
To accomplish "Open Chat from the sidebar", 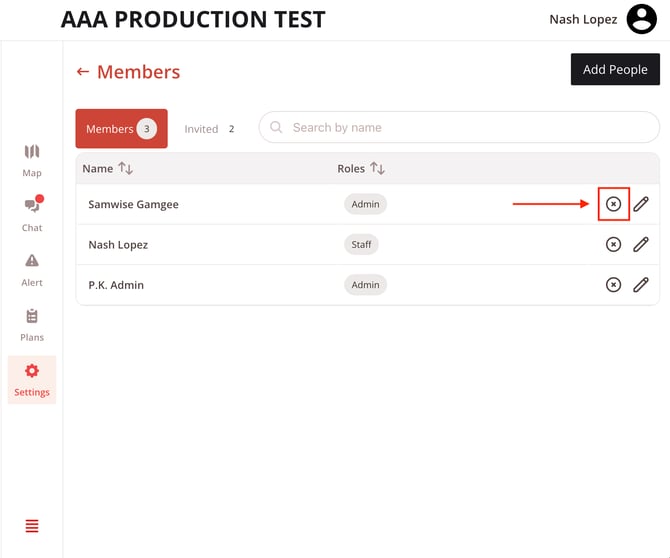I will pyautogui.click(x=32, y=213).
